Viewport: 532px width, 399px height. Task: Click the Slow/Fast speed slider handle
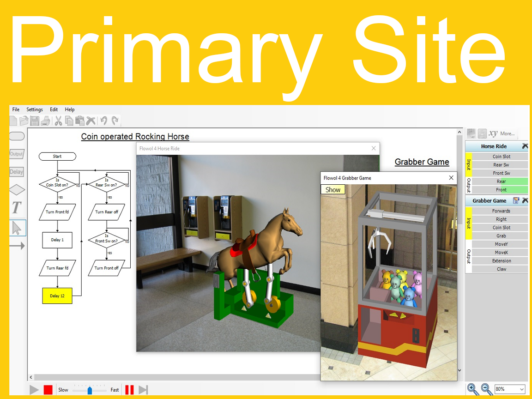90,390
